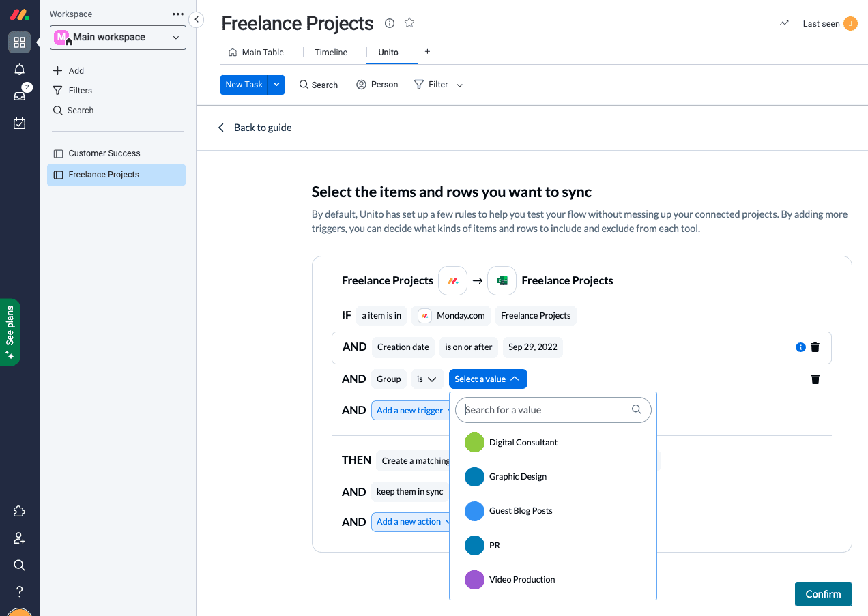Click the Search for a value field

point(553,410)
